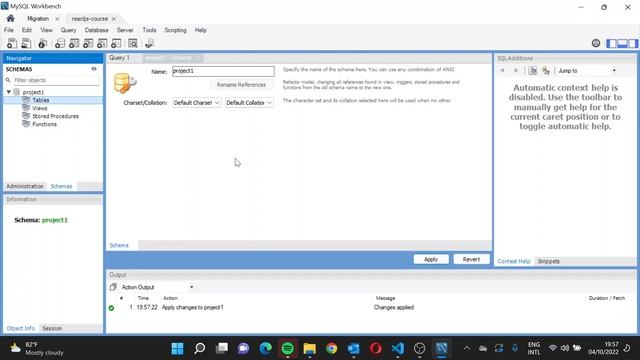Search table data toolbar icon
Screen dimensions: 640x360
[133, 43]
